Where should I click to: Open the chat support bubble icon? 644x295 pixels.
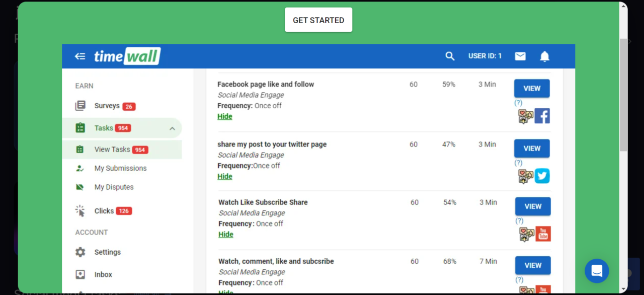597,271
